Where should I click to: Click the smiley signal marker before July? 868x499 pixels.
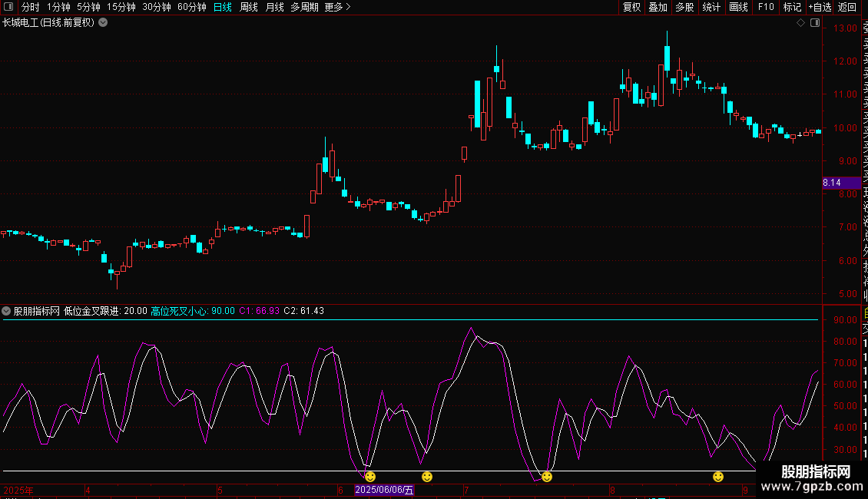coord(427,477)
